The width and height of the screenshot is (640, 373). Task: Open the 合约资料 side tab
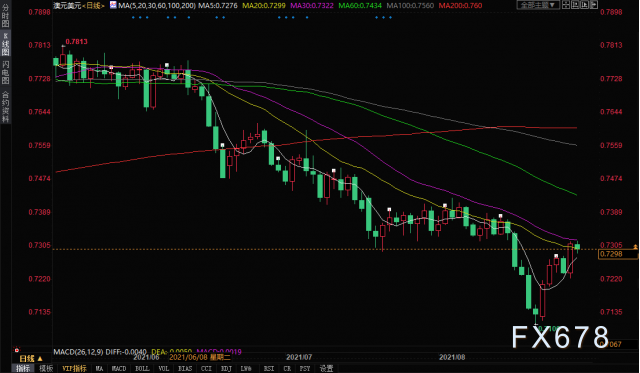5,107
